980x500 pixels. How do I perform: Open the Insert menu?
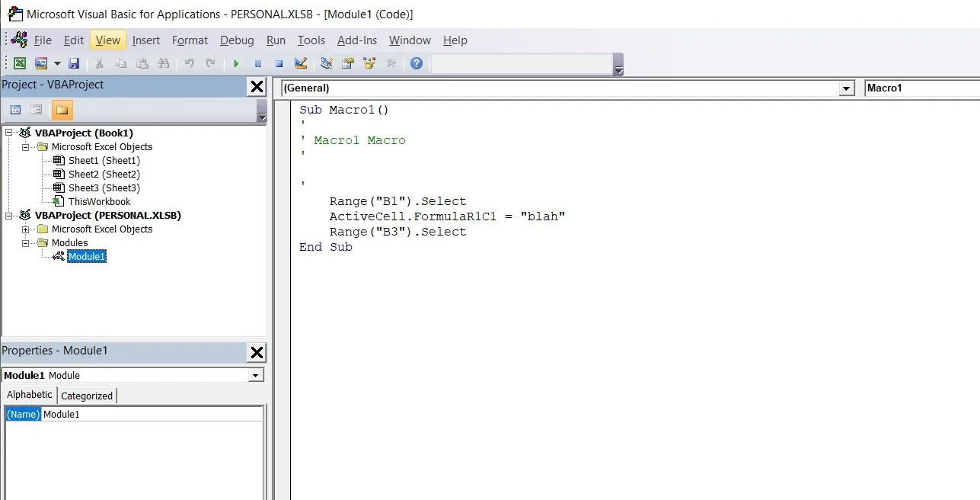coord(146,40)
